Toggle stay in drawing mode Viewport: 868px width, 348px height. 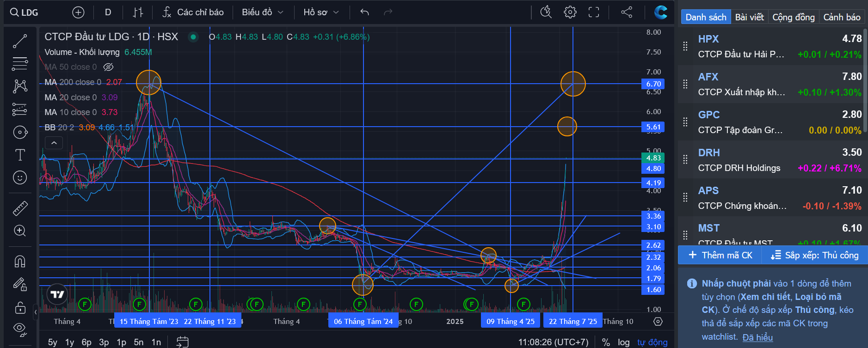coord(20,284)
